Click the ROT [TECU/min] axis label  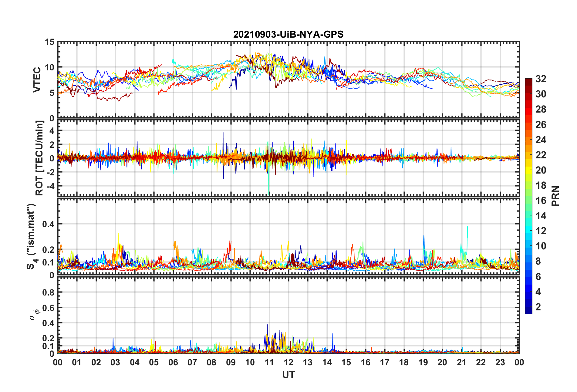click(39, 158)
